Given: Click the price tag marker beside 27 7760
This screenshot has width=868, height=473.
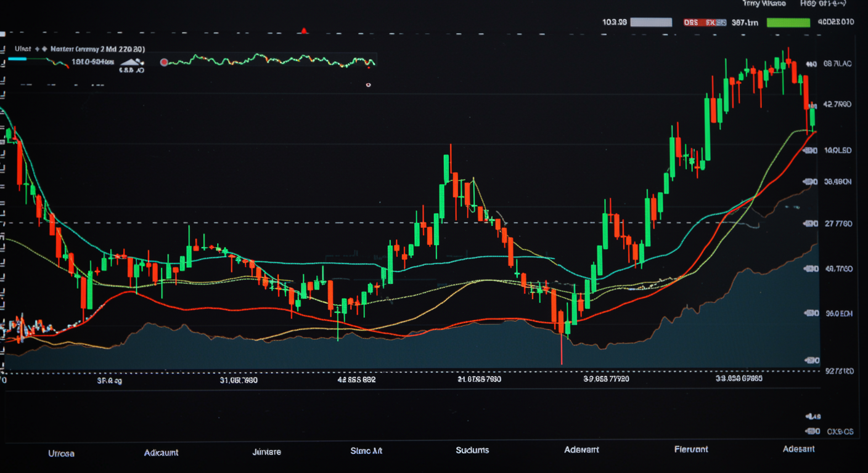Looking at the screenshot, I should 809,223.
